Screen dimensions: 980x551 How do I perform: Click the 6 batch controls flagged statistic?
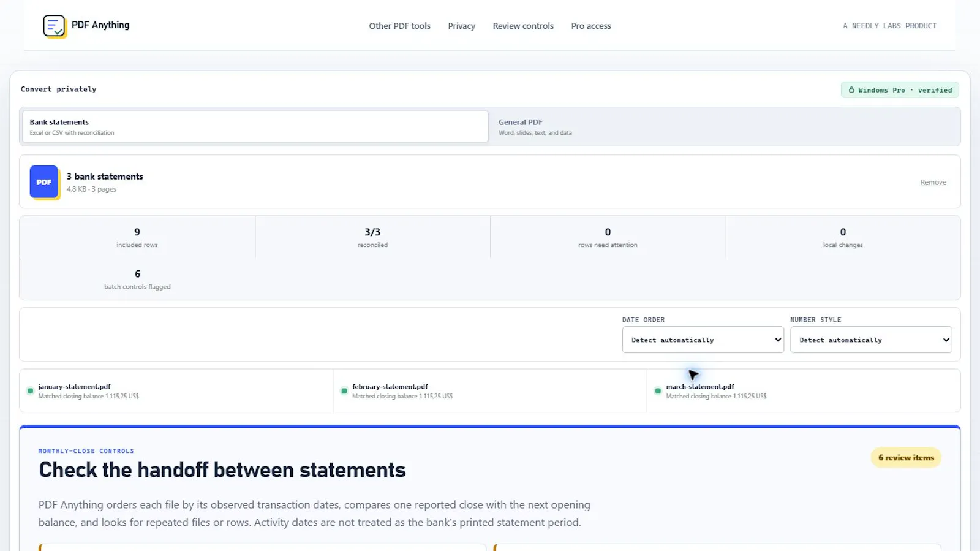coord(137,279)
